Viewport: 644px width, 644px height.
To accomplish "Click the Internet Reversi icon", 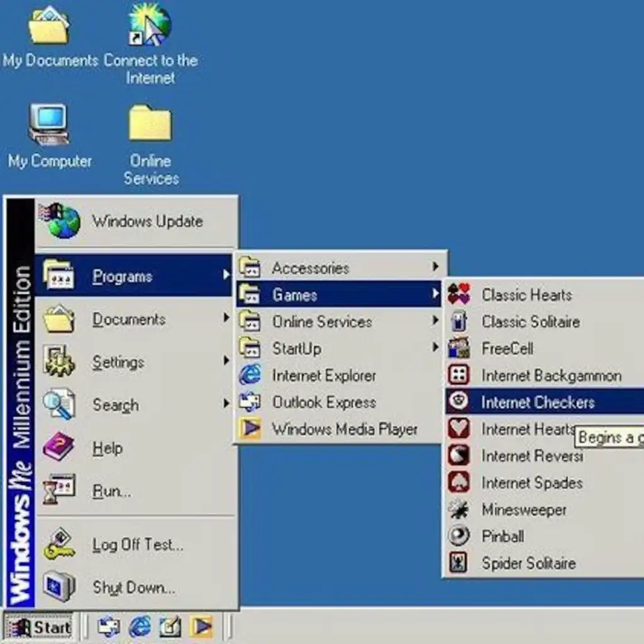I will tap(458, 455).
